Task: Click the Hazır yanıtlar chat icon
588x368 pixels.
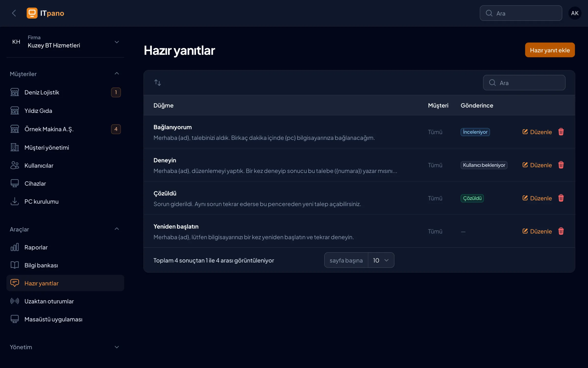Action: point(15,283)
